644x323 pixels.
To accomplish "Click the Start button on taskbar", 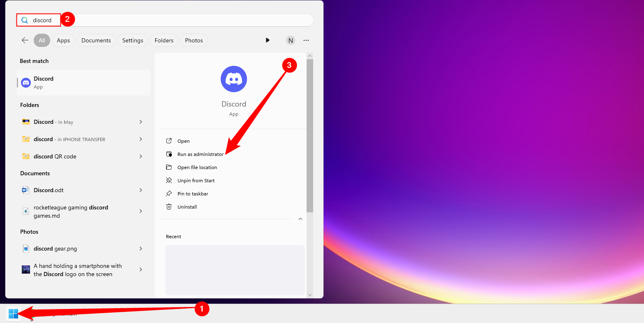I will 13,314.
